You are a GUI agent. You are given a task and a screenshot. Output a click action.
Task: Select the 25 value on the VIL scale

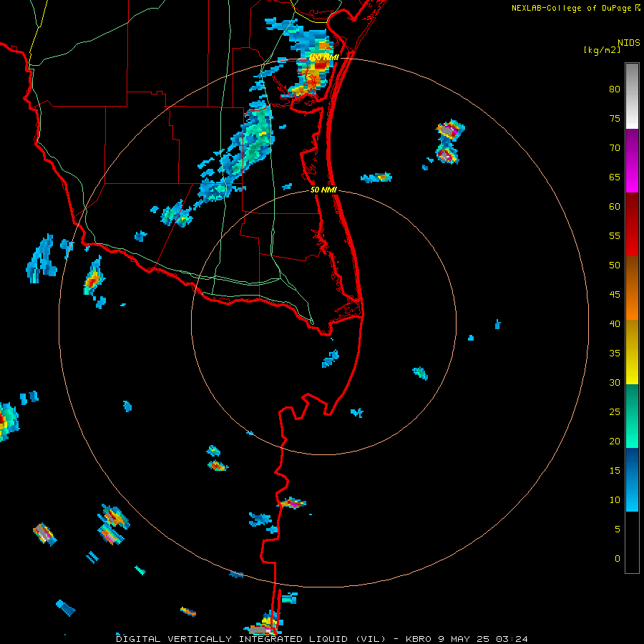tap(615, 412)
